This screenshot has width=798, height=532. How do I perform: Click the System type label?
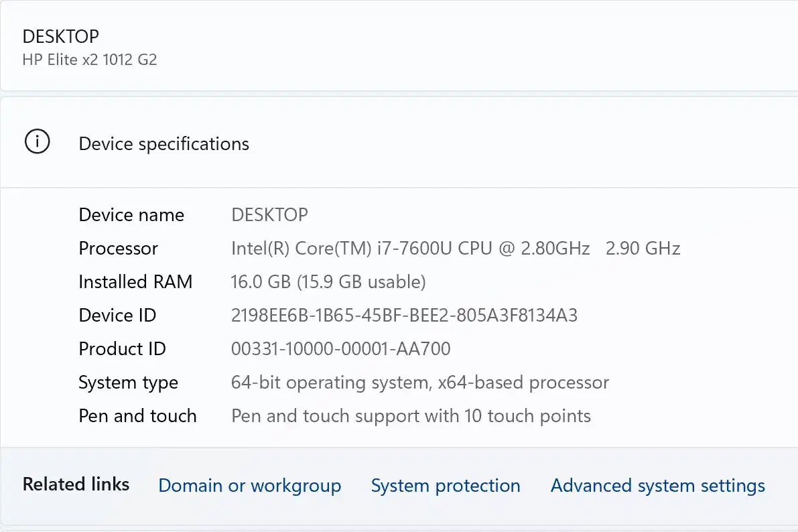[128, 383]
